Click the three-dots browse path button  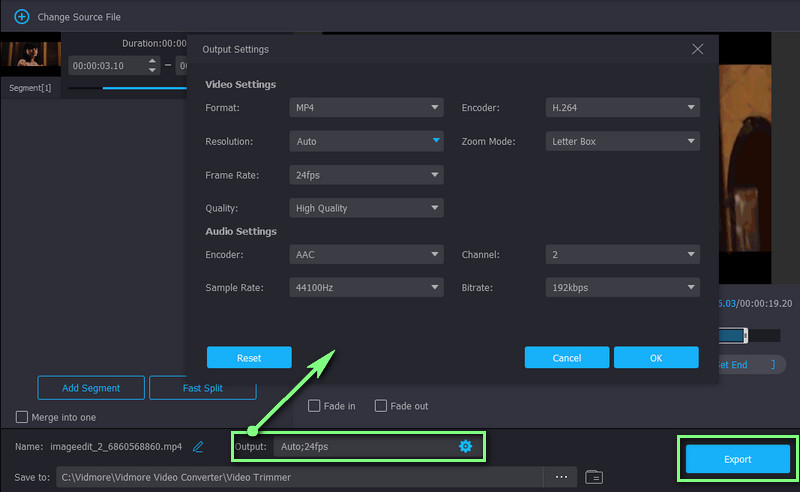point(560,477)
